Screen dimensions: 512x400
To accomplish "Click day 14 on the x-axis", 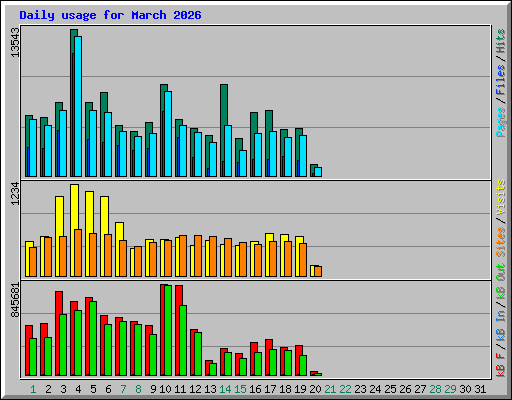I will tap(225, 389).
